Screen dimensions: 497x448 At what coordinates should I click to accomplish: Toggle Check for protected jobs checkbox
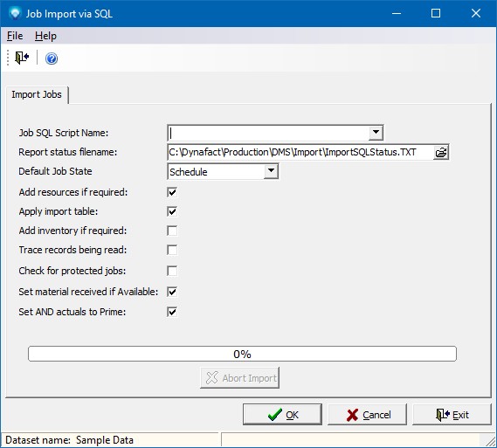pyautogui.click(x=172, y=271)
